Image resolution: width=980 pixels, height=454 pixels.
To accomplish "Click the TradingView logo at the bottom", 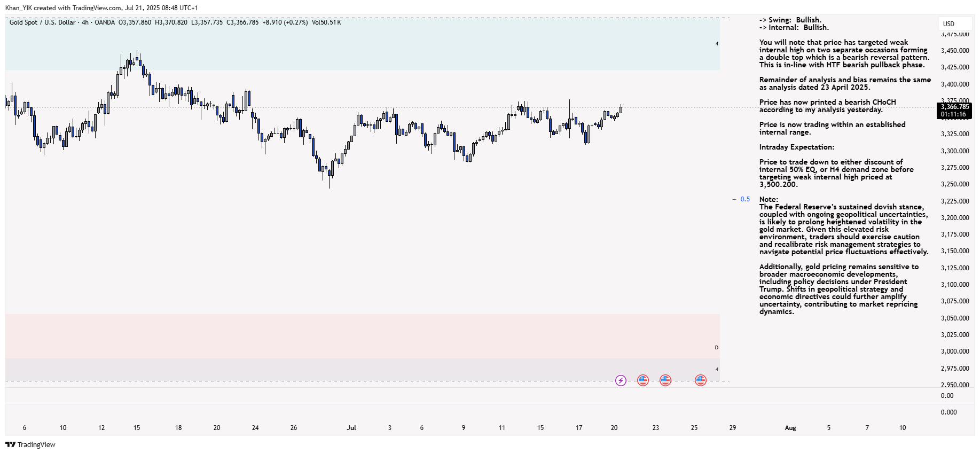I will pyautogui.click(x=30, y=444).
